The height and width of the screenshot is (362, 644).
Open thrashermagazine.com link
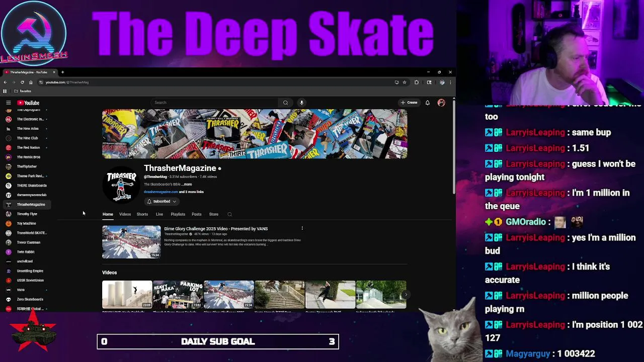pos(160,192)
